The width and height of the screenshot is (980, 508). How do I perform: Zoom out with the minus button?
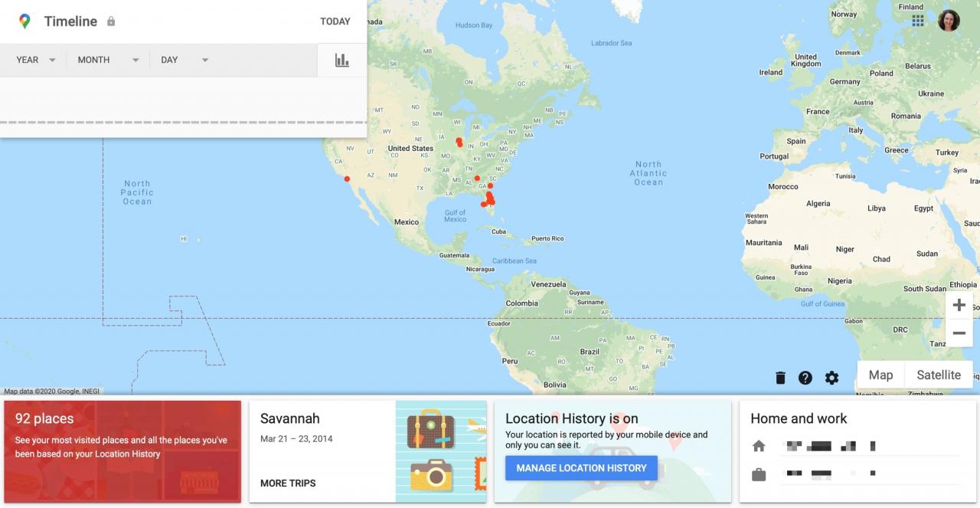click(959, 333)
